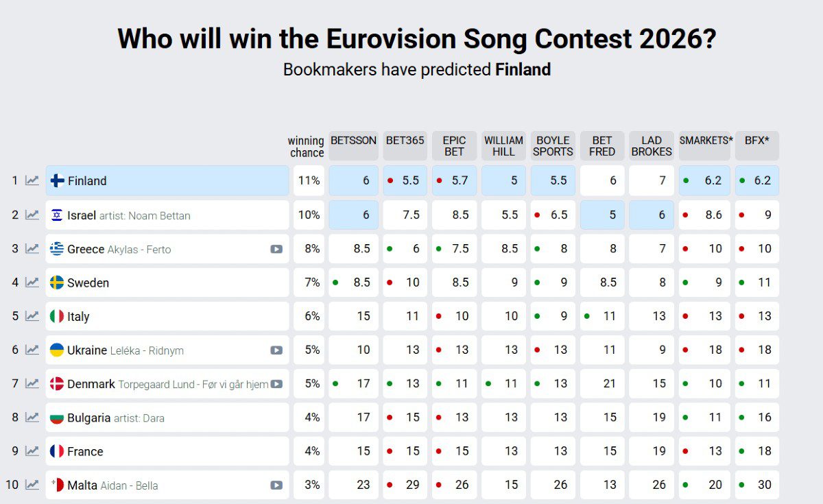Click the winning chance column header
The width and height of the screenshot is (823, 504).
(306, 145)
